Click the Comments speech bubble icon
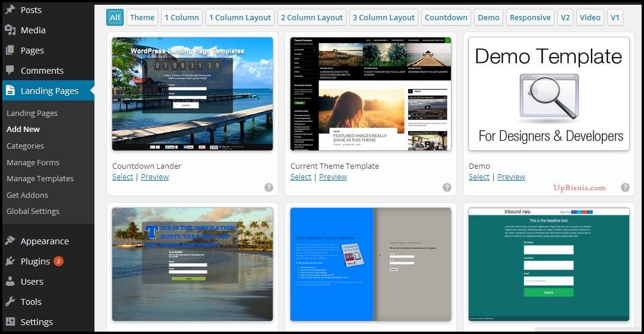This screenshot has height=334, width=644. [10, 70]
